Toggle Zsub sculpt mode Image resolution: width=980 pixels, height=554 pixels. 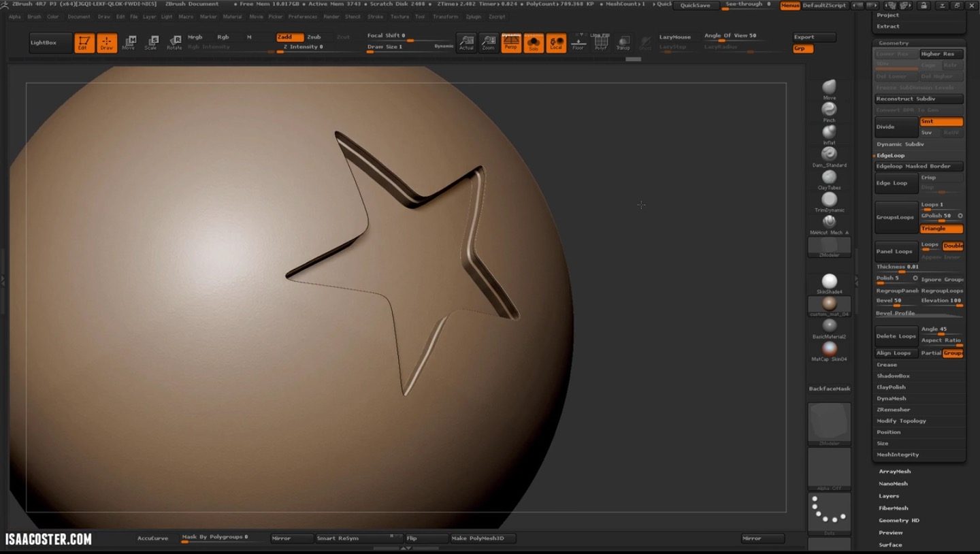pos(314,37)
